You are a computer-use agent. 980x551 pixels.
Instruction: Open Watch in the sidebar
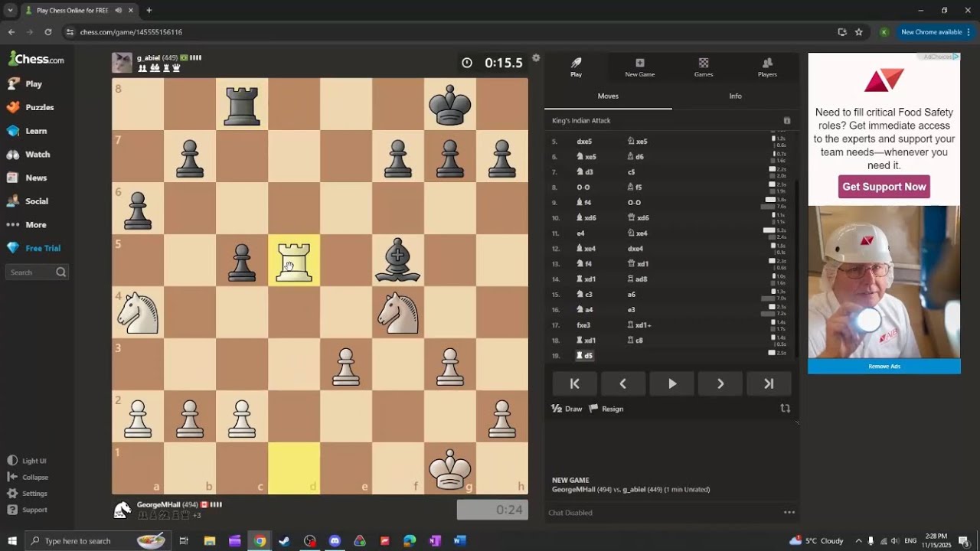[x=28, y=154]
